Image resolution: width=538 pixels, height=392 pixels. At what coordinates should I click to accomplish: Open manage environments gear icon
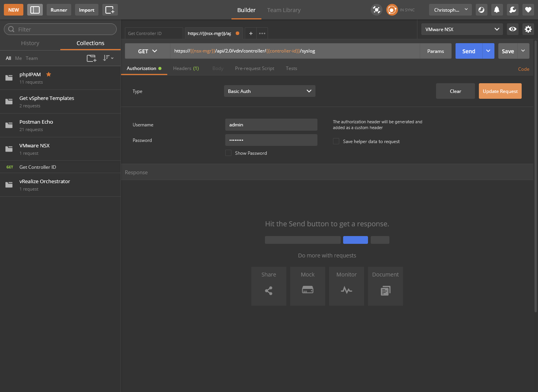coord(528,29)
